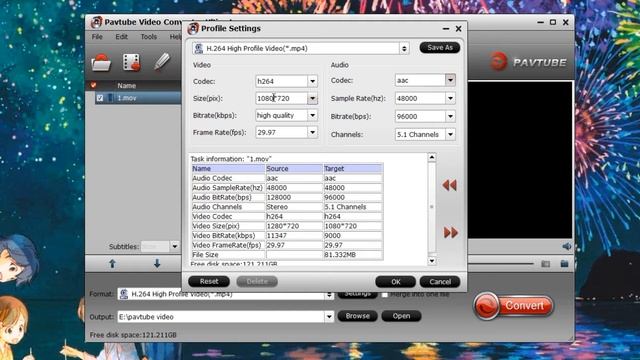Expand the Sample Rate(hz) dropdown

[x=450, y=98]
